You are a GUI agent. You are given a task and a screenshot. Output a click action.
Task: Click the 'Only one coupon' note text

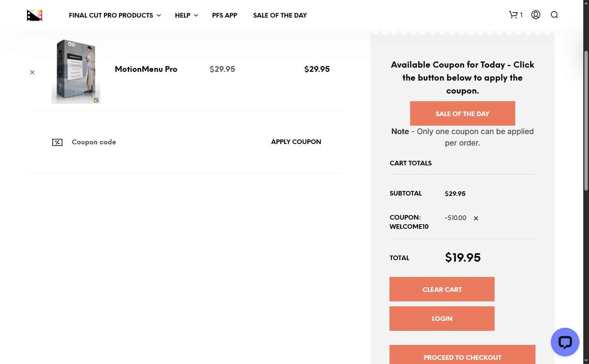coord(462,137)
